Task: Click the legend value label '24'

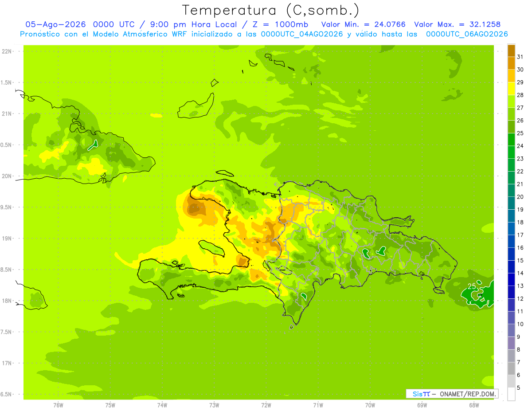Action: tap(520, 146)
